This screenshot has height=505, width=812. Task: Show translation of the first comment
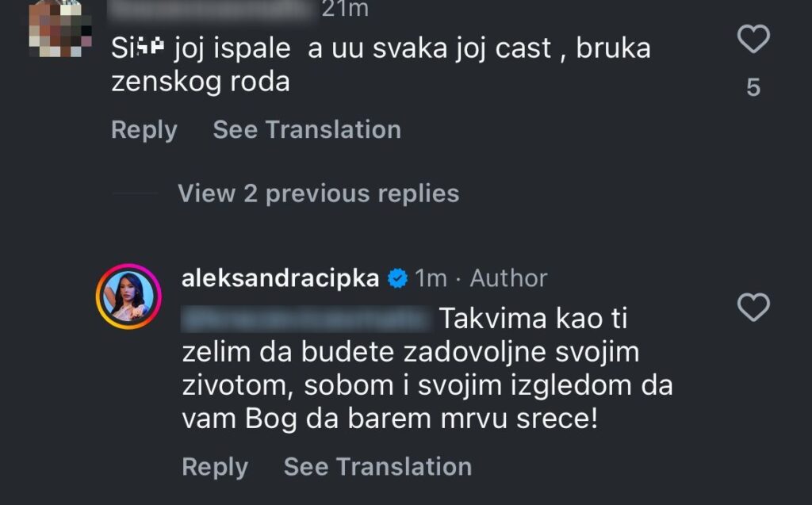click(x=306, y=130)
